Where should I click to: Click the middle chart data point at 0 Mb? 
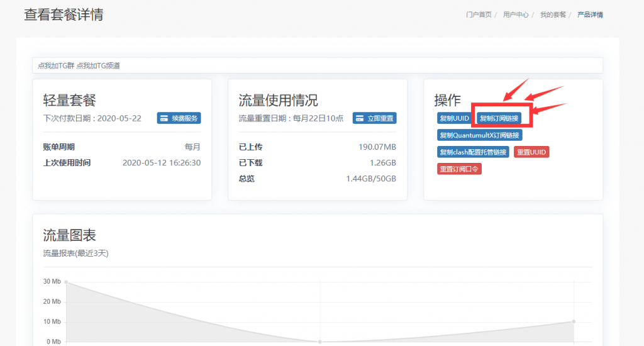pos(320,342)
